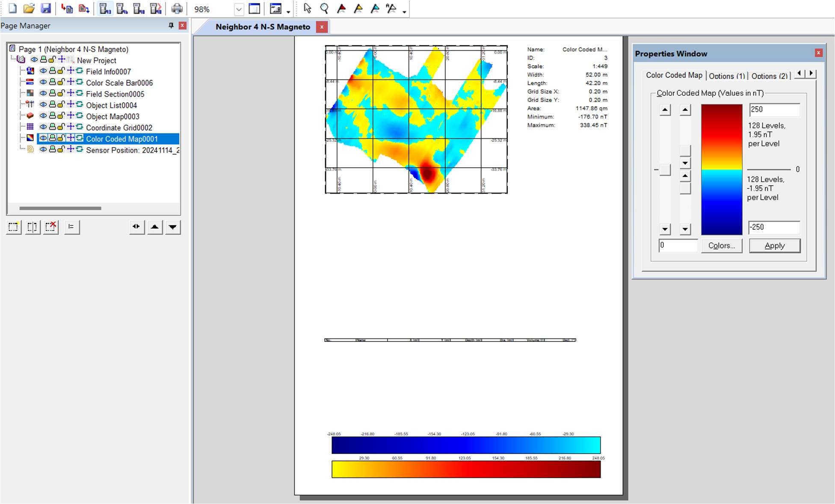Click the move-up arrow in Page Manager
The image size is (835, 504).
click(155, 227)
